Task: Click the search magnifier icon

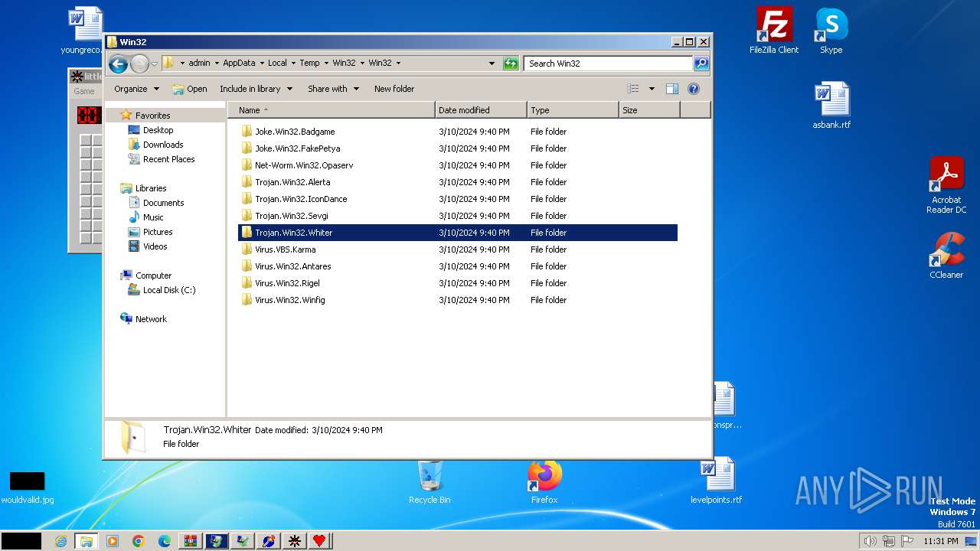Action: click(701, 64)
